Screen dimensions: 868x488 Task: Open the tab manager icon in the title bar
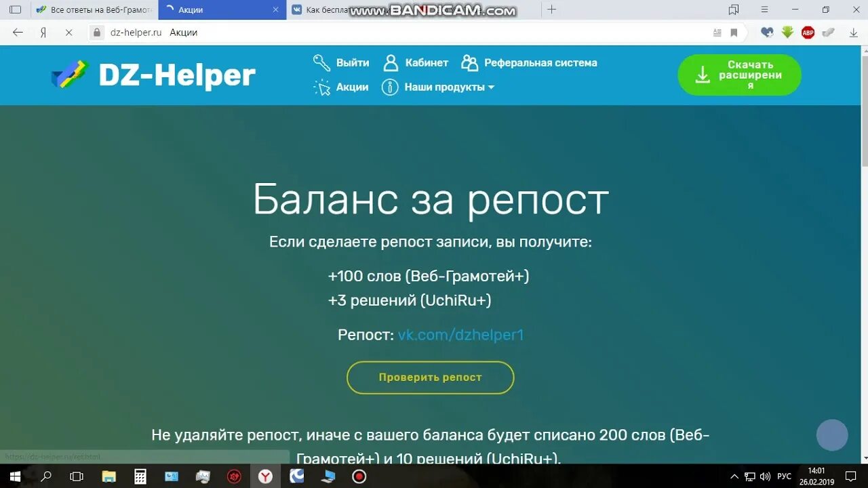[x=734, y=9]
